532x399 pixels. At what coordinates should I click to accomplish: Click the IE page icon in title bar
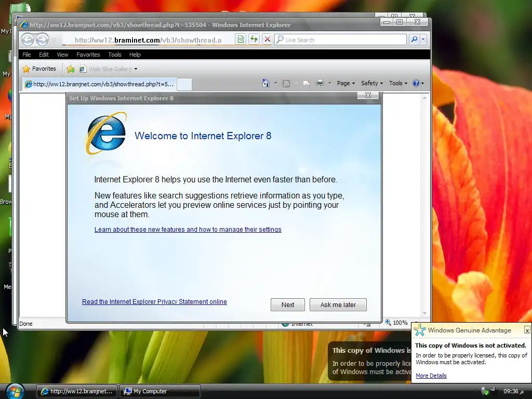(24, 25)
